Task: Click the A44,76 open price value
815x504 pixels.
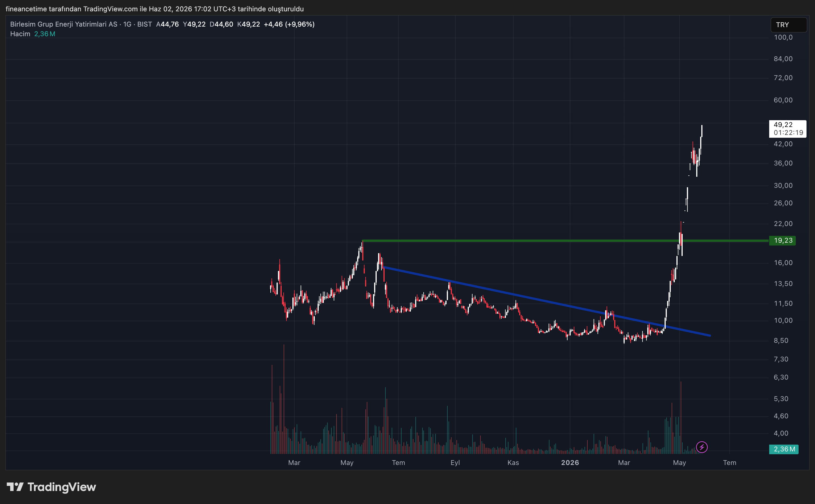Action: click(168, 24)
